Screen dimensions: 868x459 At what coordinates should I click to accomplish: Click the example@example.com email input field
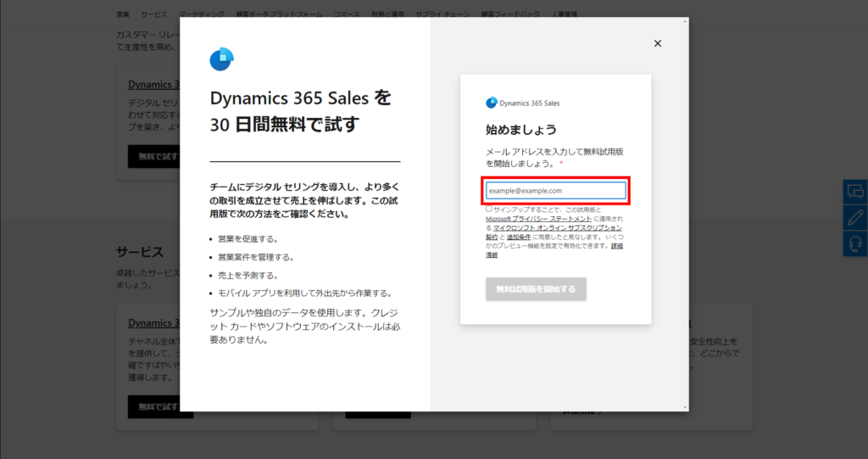point(556,191)
